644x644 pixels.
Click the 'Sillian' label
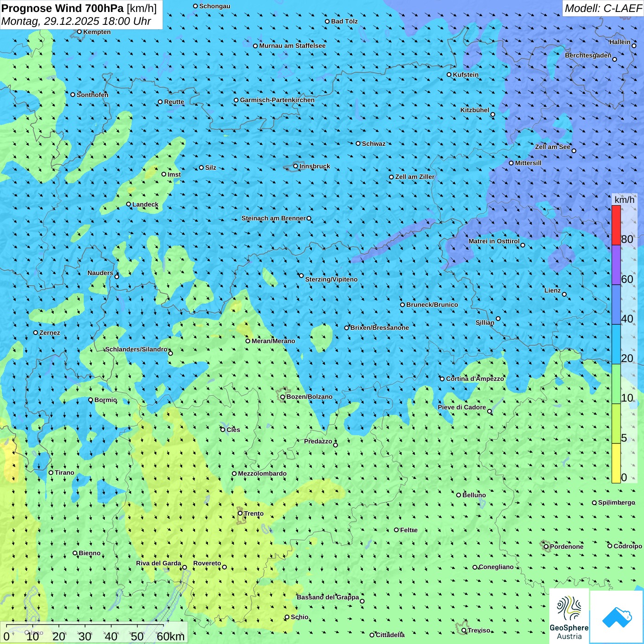(485, 322)
